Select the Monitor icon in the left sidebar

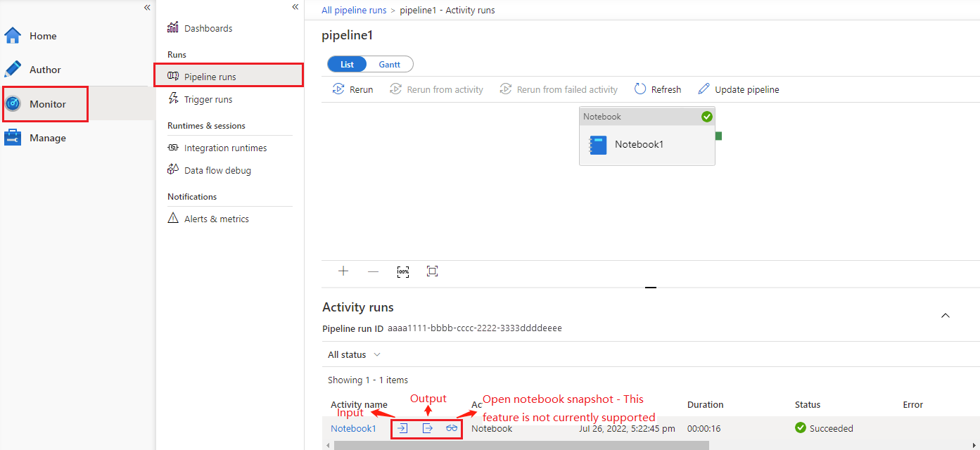pyautogui.click(x=12, y=103)
